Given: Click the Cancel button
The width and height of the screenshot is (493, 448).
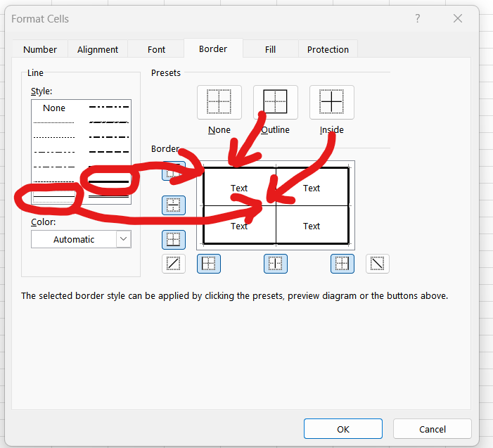Looking at the screenshot, I should click(433, 429).
